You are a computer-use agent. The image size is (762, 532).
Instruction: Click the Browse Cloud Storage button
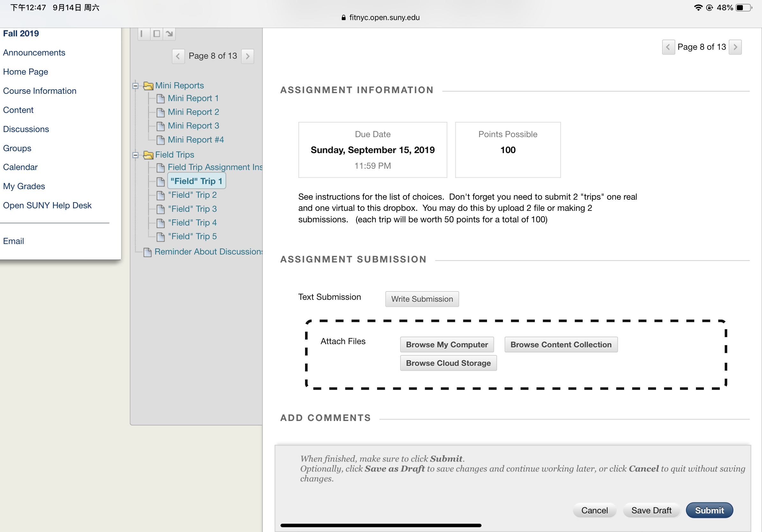(448, 363)
